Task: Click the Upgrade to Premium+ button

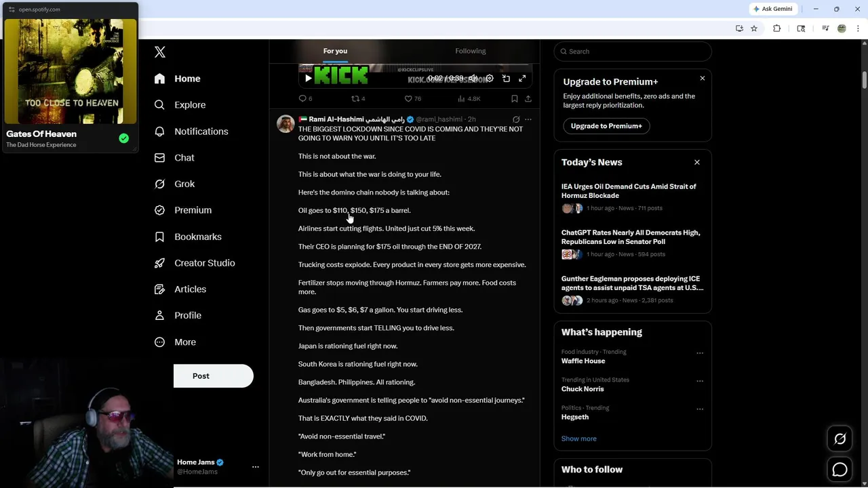Action: point(606,126)
